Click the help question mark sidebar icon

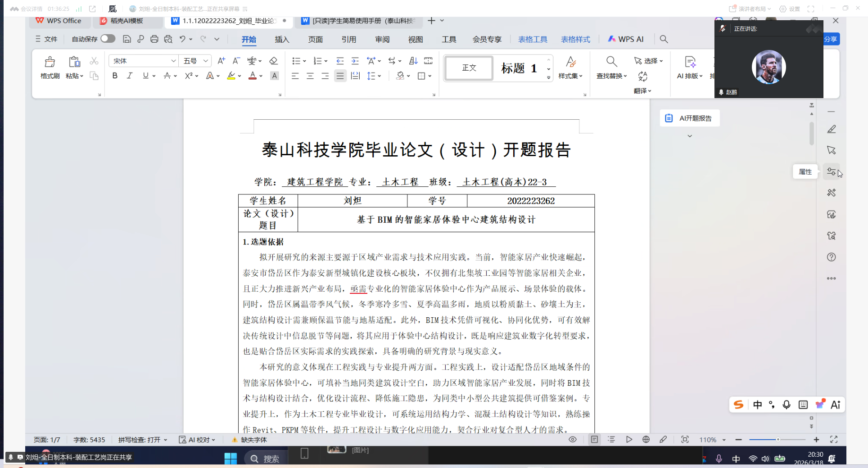click(x=831, y=257)
